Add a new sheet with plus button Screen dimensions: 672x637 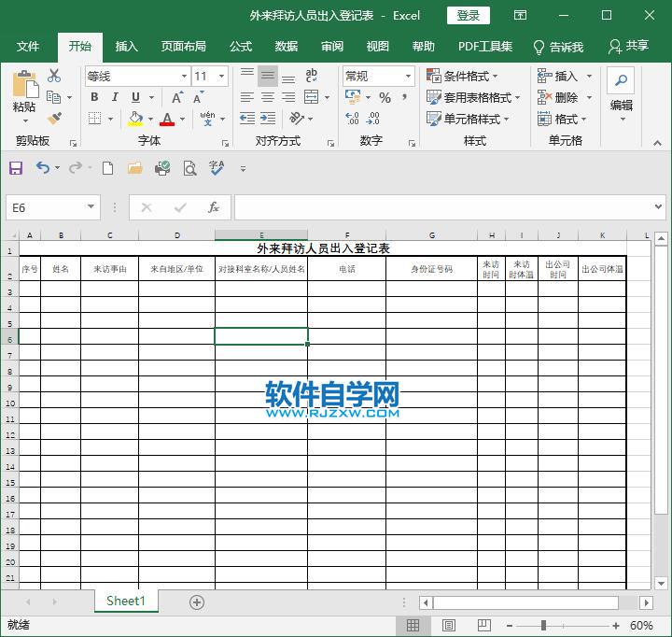pos(197,602)
